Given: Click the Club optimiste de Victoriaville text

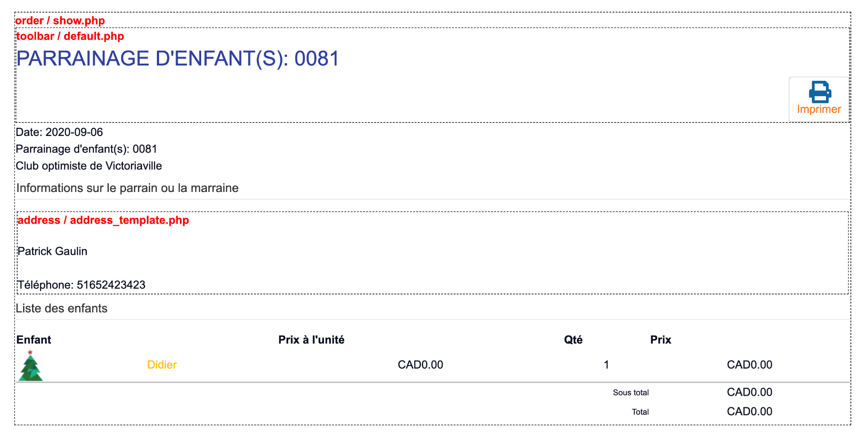Looking at the screenshot, I should tap(89, 166).
